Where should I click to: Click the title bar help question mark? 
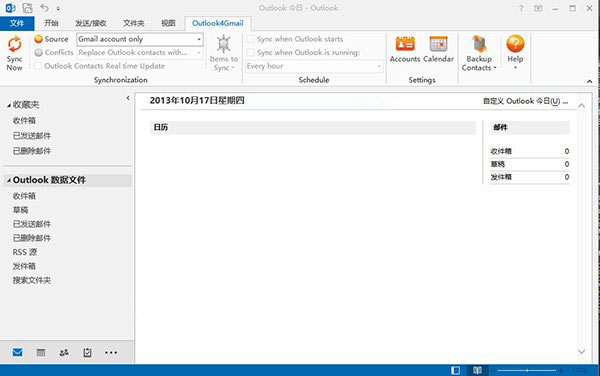pyautogui.click(x=521, y=8)
